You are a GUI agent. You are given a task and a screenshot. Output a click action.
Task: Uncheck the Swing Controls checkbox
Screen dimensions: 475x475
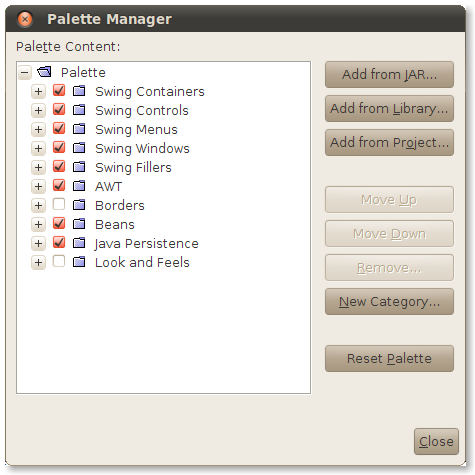click(x=59, y=109)
